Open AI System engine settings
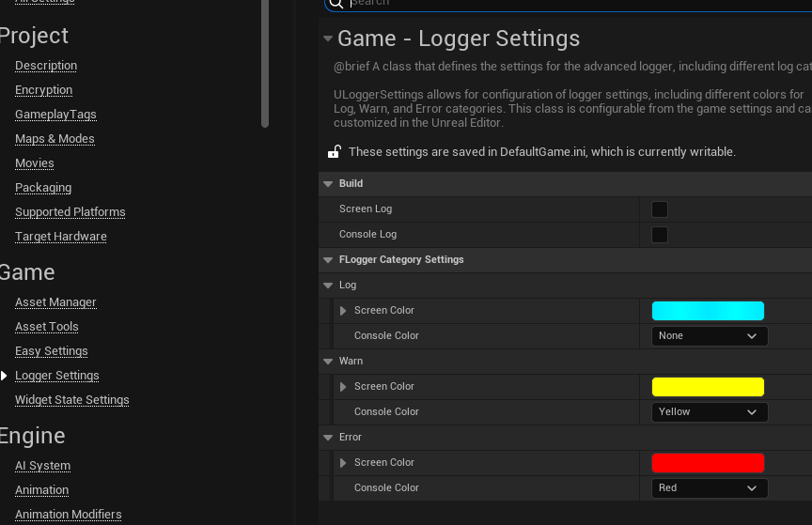812x525 pixels. (x=42, y=466)
